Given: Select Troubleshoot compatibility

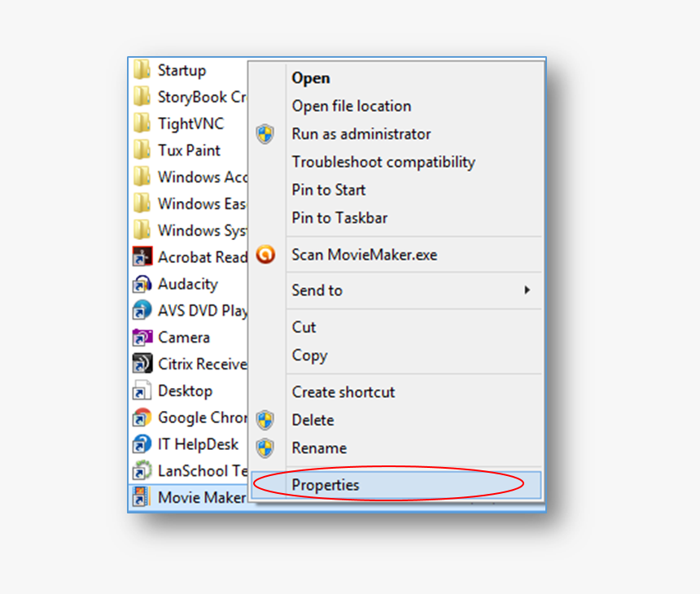Looking at the screenshot, I should pyautogui.click(x=383, y=163).
